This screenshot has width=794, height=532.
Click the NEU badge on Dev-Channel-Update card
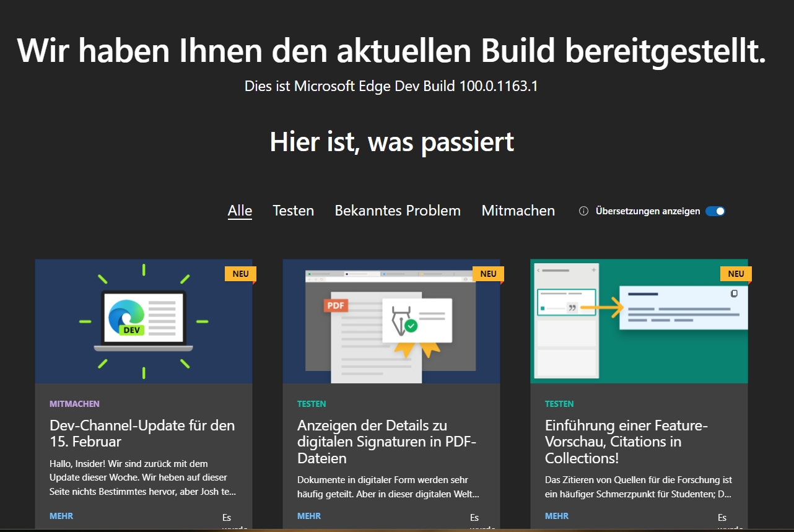point(240,274)
